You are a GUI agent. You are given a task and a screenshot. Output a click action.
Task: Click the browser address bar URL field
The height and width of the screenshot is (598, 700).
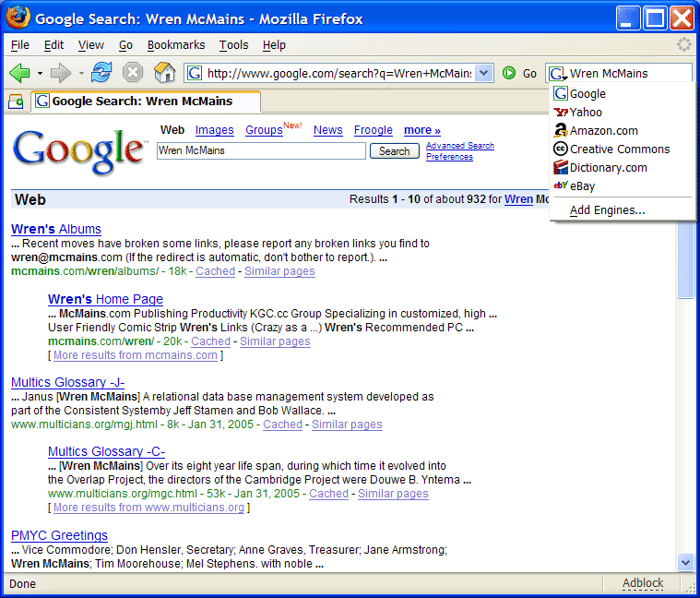pyautogui.click(x=339, y=73)
